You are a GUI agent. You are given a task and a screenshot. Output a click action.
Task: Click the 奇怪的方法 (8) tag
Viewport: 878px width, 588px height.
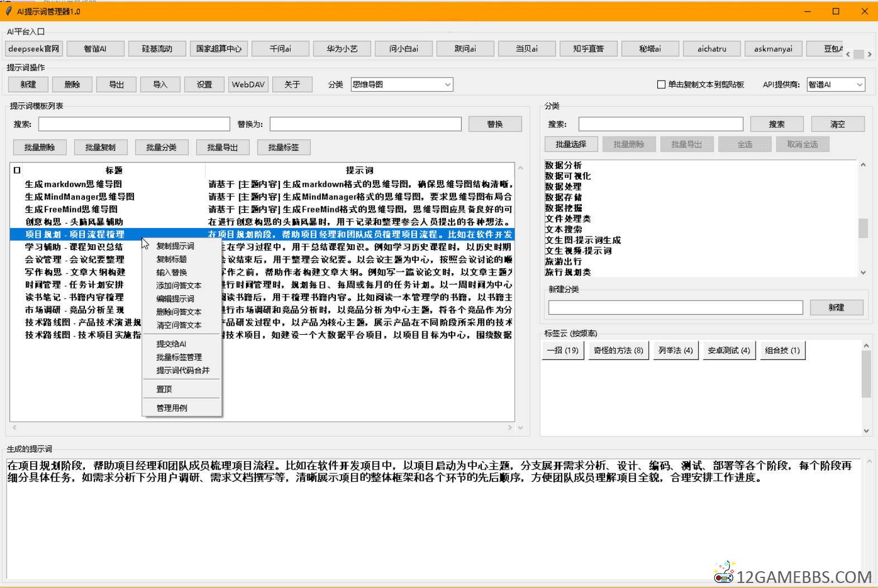pos(618,350)
